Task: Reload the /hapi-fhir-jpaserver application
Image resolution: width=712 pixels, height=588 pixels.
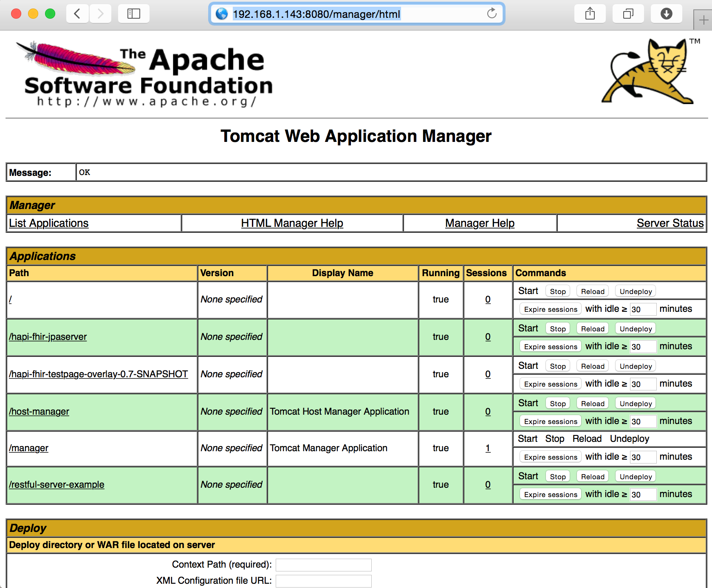Action: pos(593,329)
